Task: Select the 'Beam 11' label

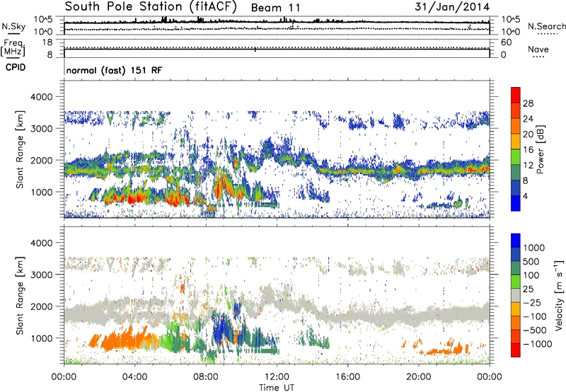Action: pos(275,8)
